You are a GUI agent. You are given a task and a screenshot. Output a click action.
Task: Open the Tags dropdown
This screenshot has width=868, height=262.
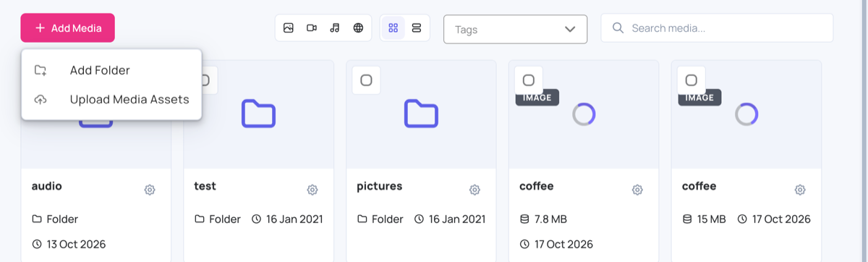(515, 29)
